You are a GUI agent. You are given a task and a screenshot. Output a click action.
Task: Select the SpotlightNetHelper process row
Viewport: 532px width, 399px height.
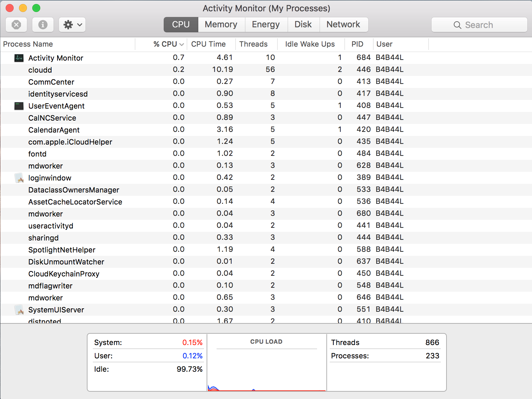point(266,250)
